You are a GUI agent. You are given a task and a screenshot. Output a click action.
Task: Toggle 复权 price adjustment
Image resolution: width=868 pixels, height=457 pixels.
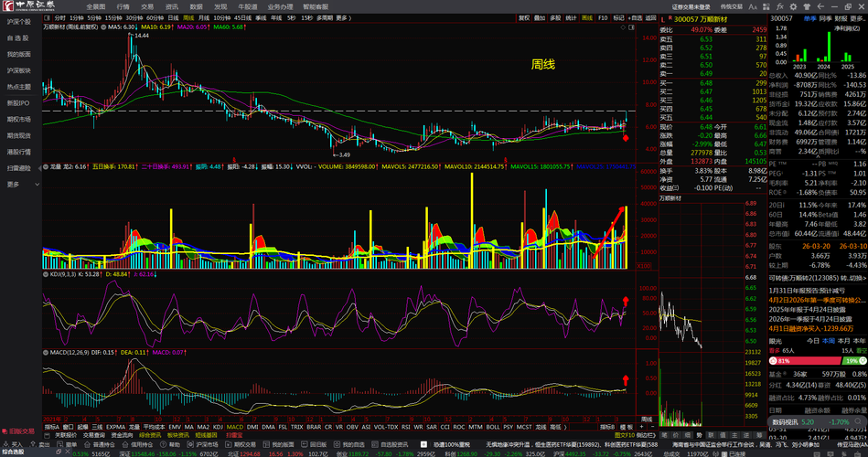click(524, 17)
